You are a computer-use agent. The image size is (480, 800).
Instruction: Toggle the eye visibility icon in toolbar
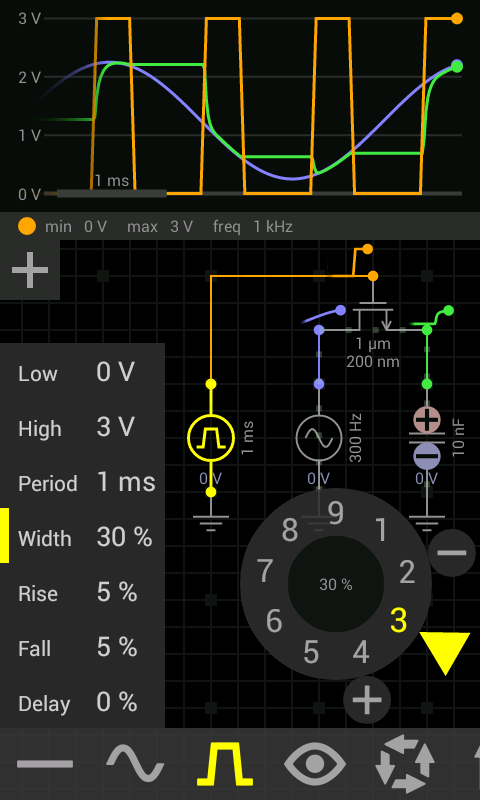coord(315,764)
